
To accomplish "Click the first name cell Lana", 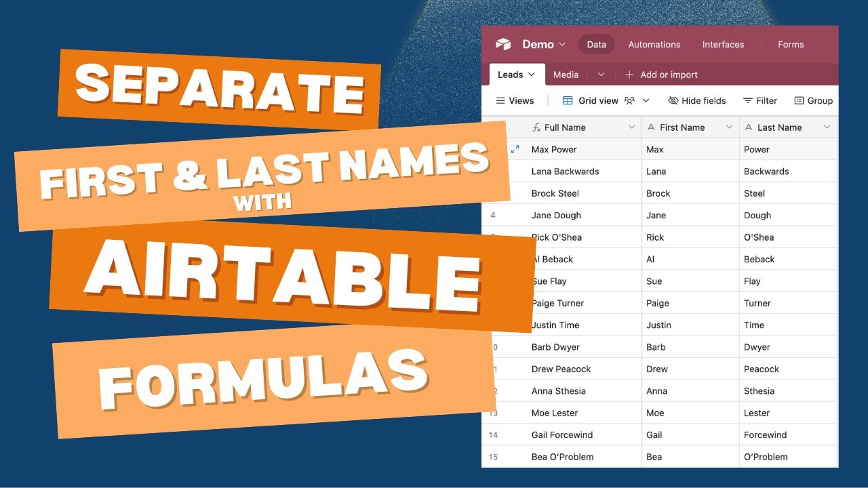I will (x=690, y=171).
